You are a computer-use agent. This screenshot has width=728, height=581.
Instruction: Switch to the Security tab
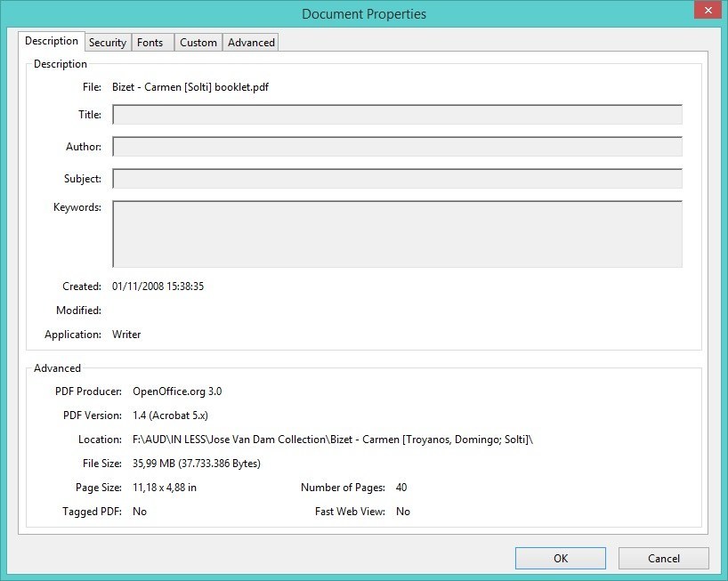108,42
